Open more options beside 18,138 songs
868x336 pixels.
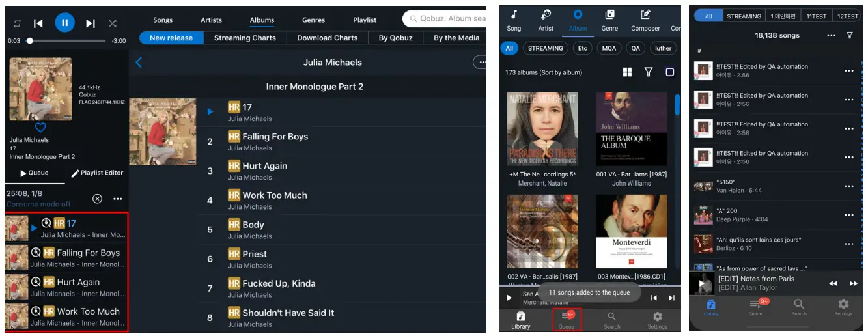click(x=831, y=35)
